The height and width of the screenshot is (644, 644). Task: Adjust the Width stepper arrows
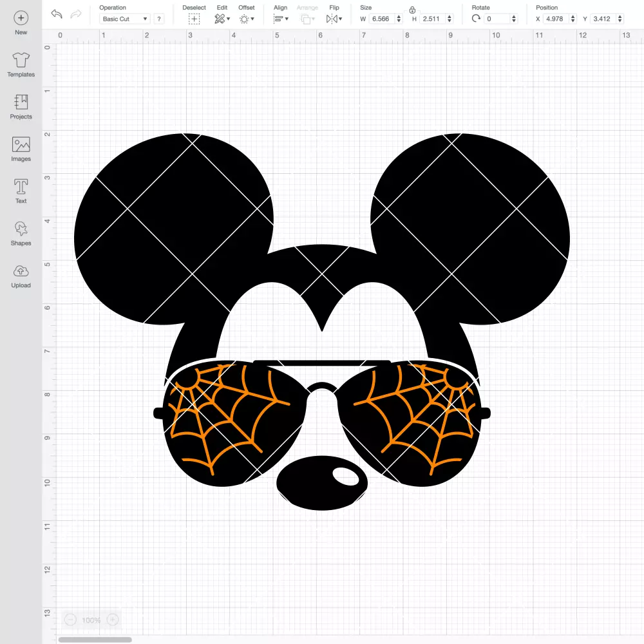point(399,19)
